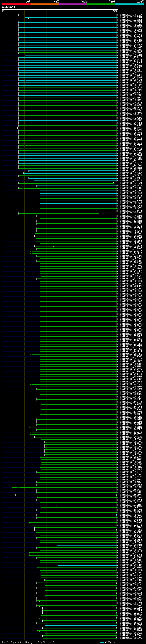Choose hit UniRef100_Q6T8C6
This screenshot has height=644, width=146.
pos(131,37)
